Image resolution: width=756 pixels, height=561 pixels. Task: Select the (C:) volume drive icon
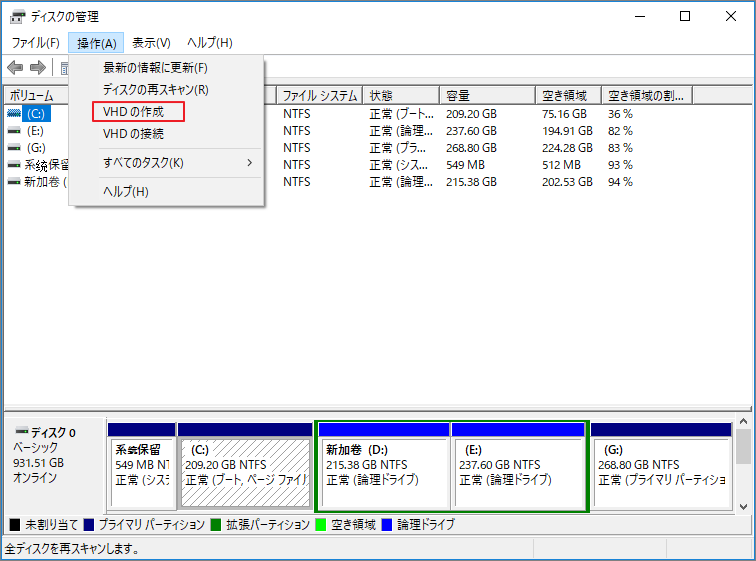[14, 113]
